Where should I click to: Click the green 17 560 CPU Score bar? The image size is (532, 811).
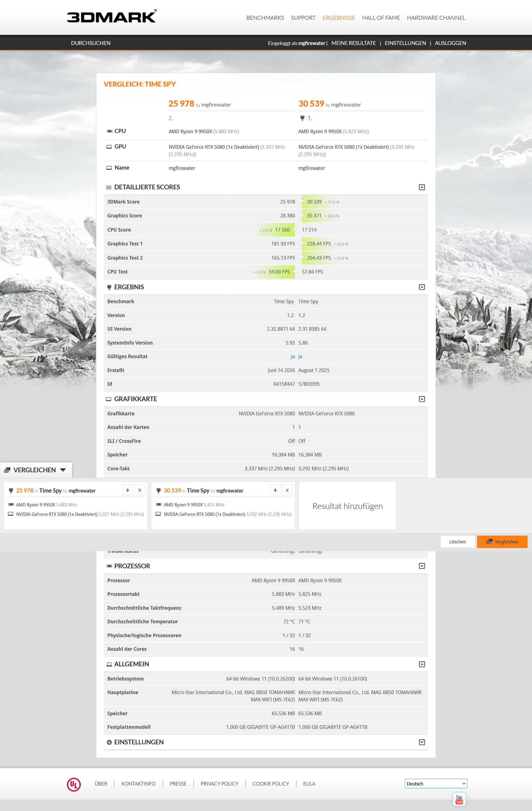pos(276,230)
